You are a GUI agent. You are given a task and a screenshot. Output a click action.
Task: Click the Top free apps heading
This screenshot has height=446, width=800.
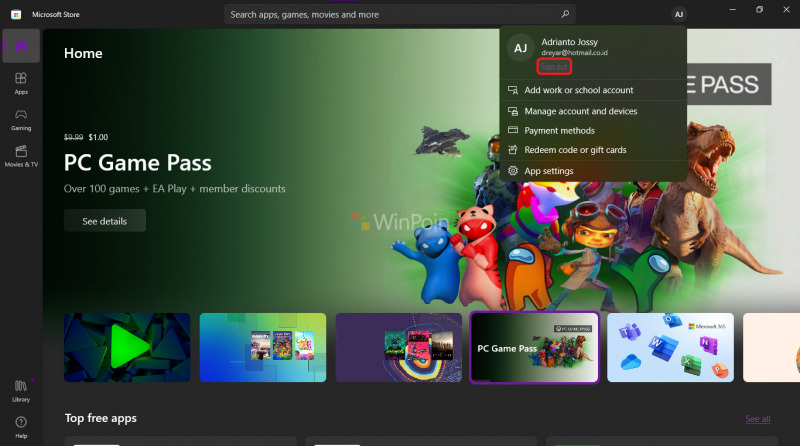click(101, 418)
